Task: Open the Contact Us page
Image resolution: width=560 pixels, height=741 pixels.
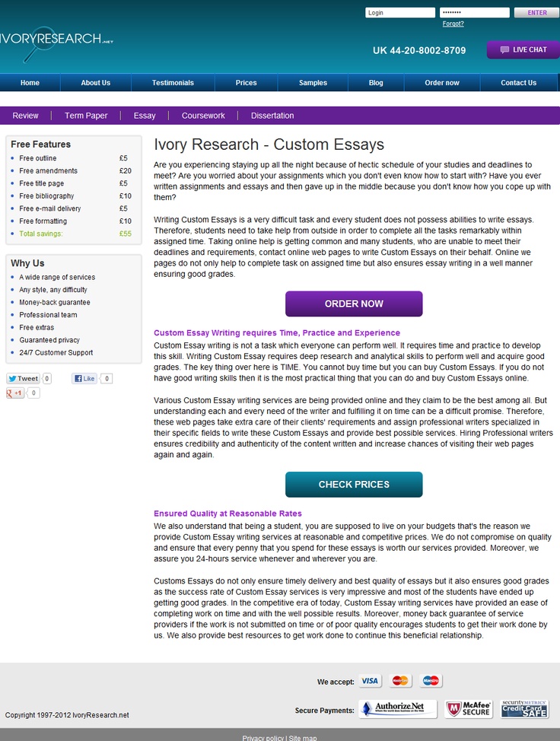Action: (x=518, y=83)
